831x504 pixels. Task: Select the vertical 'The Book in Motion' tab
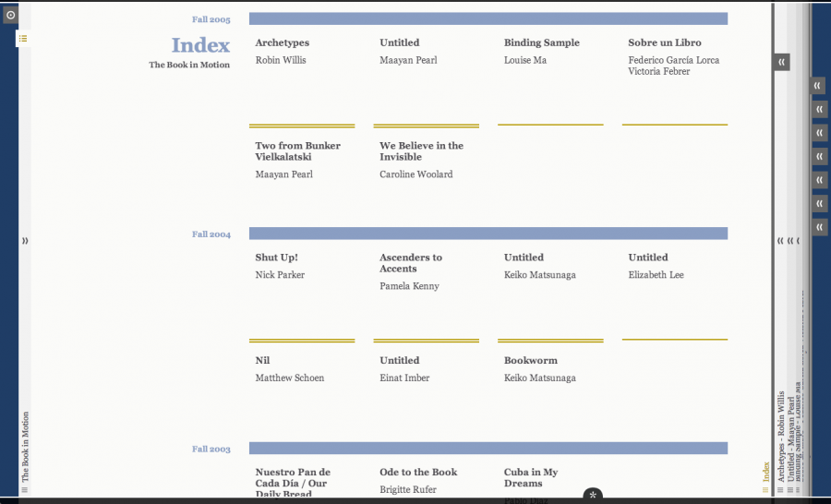point(26,447)
